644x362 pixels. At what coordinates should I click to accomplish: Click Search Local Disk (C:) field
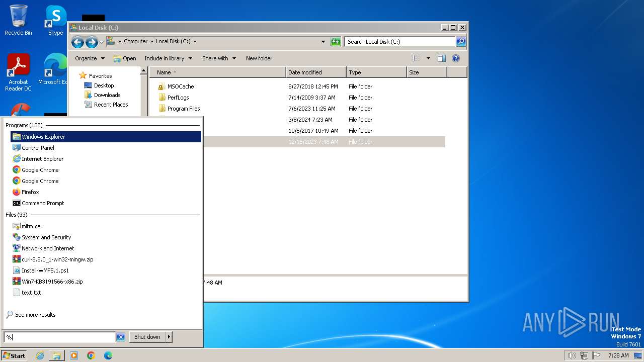point(400,42)
